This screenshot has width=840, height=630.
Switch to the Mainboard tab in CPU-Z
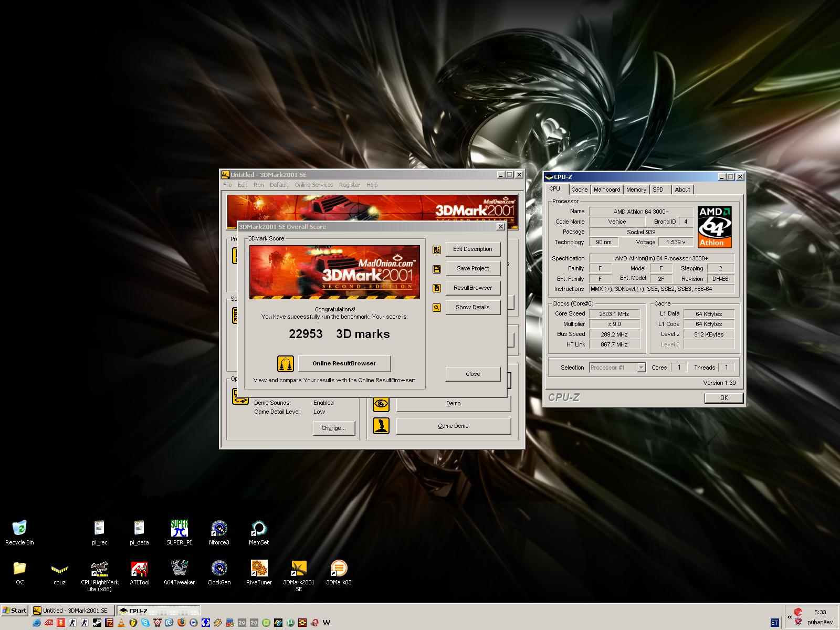[x=607, y=190]
